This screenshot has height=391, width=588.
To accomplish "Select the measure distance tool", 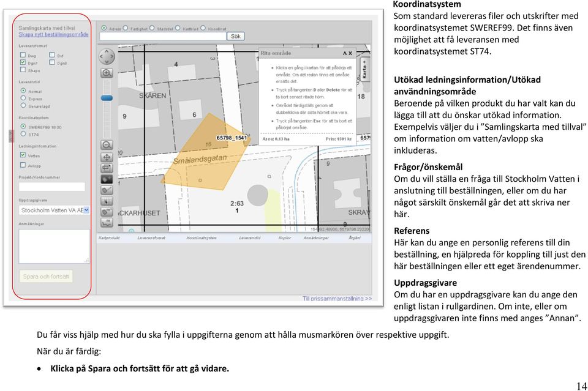I will point(107,223).
